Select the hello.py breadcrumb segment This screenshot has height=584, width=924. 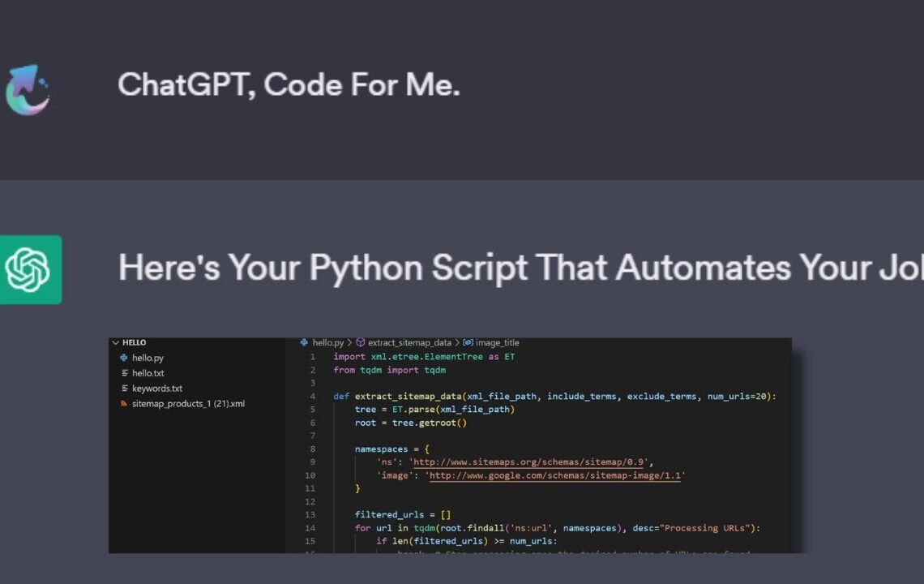coord(328,342)
